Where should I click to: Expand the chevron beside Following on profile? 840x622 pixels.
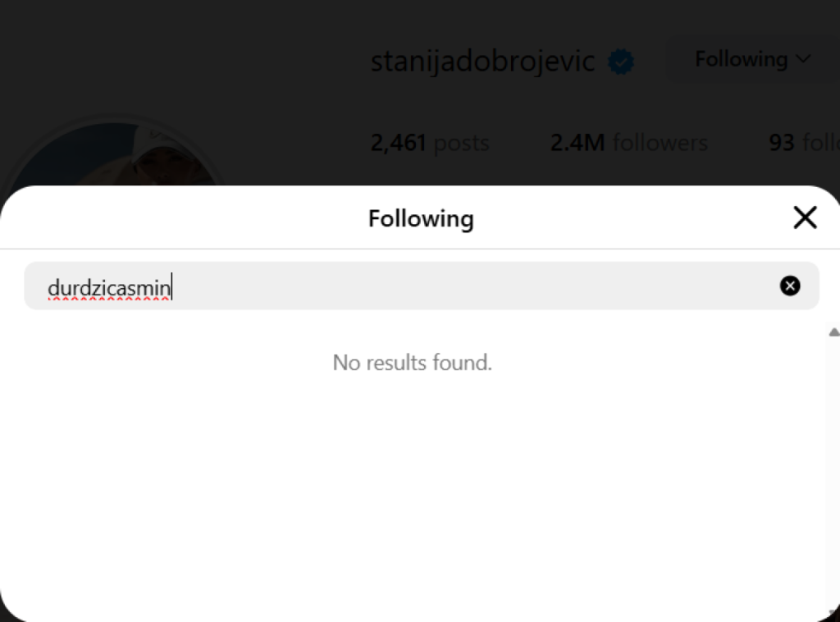click(803, 59)
